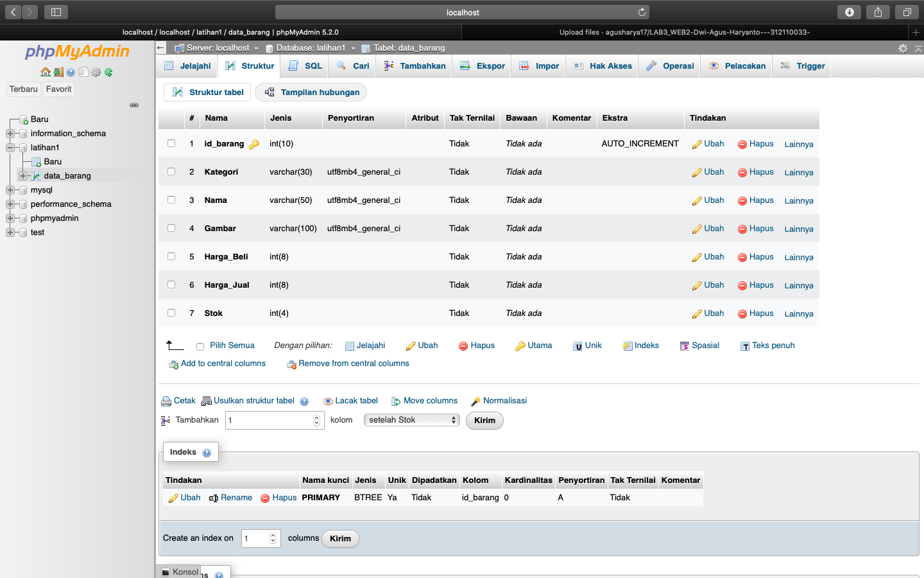Switch to the SQL tab
924x578 pixels.
[x=304, y=66]
